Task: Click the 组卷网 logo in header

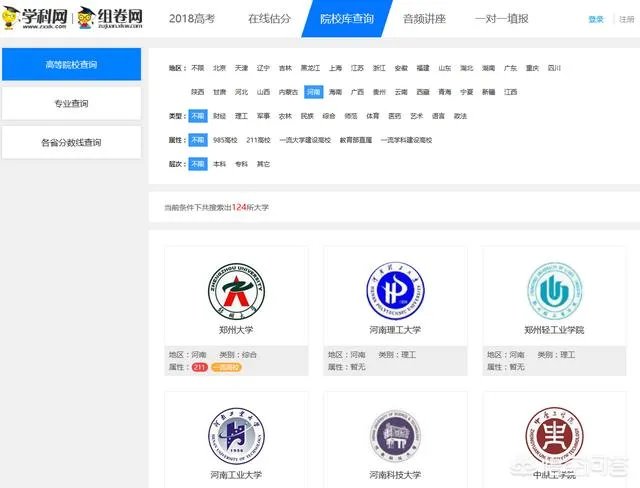Action: [111, 18]
